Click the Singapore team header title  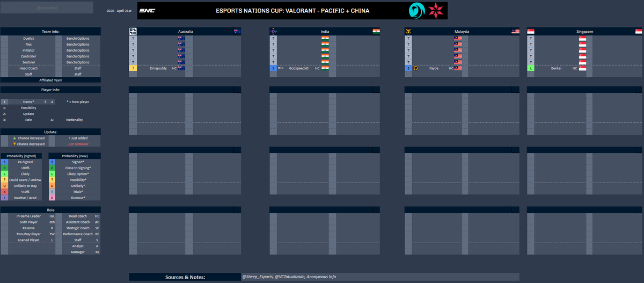point(584,32)
